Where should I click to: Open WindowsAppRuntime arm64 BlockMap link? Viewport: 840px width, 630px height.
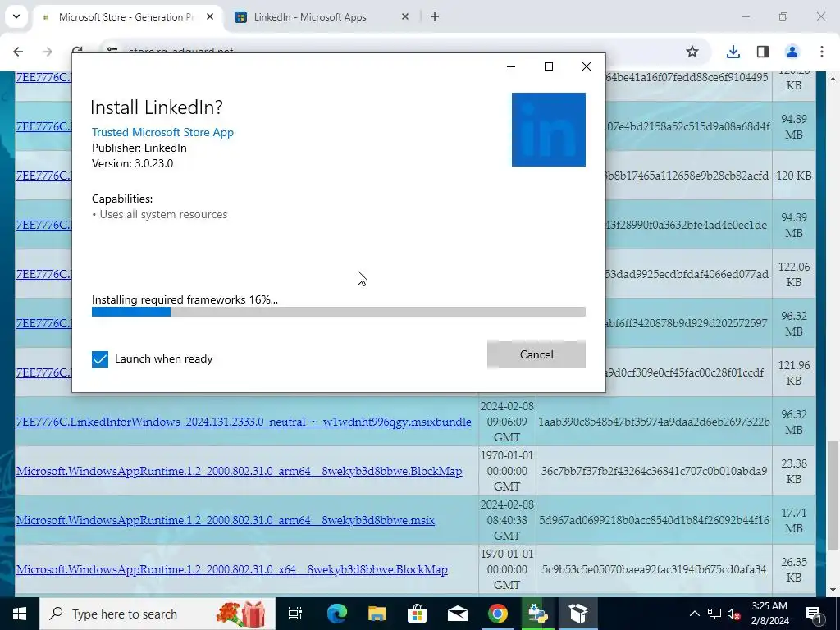coord(239,472)
